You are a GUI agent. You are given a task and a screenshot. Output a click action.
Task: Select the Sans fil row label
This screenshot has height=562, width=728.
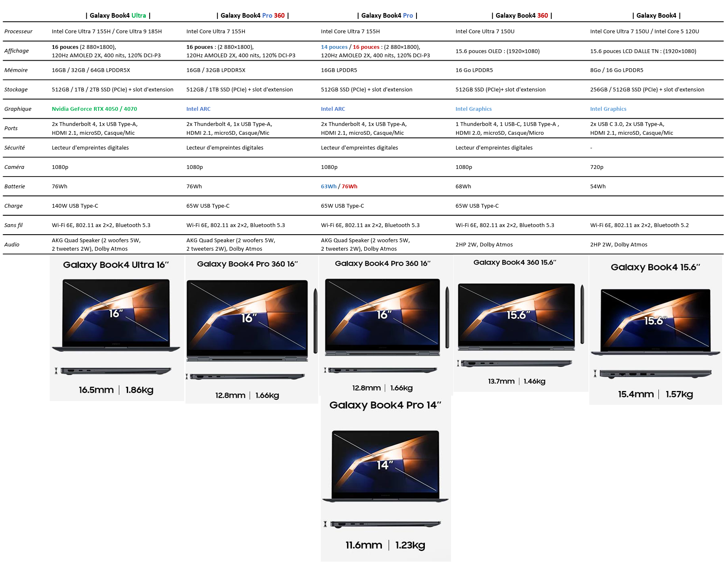tap(13, 225)
